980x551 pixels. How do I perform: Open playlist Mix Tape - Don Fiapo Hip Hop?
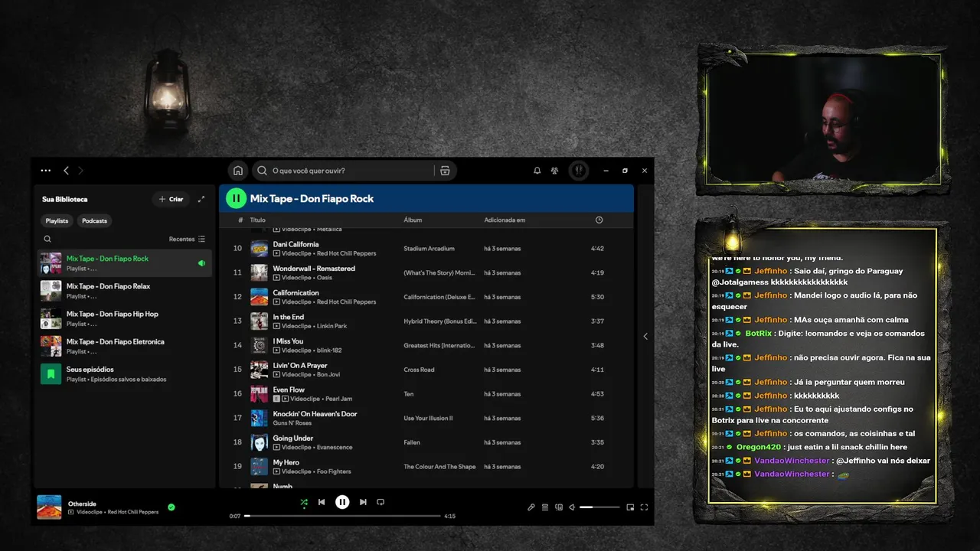(x=125, y=318)
